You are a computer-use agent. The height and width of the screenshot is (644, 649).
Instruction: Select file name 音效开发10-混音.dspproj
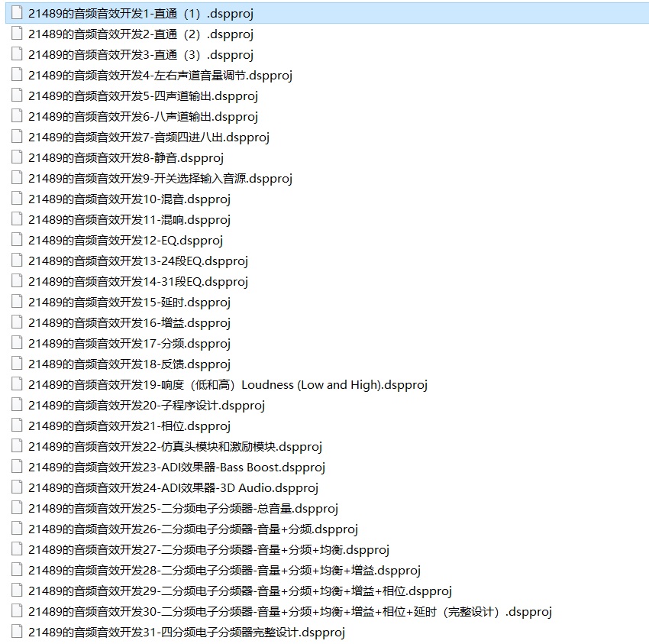pos(130,199)
